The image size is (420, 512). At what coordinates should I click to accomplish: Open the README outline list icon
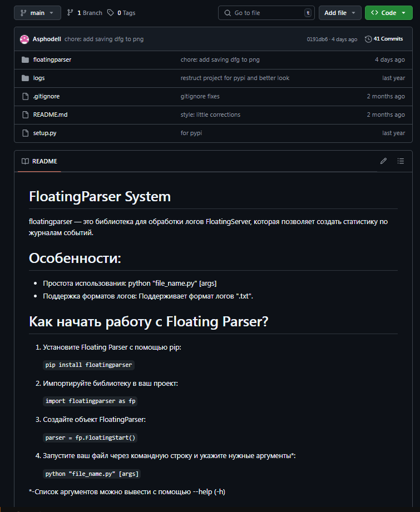401,161
